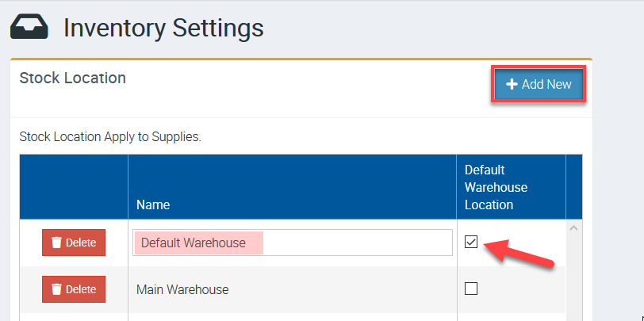Click the 'Stock Location Apply to Supplies' note

click(x=110, y=136)
